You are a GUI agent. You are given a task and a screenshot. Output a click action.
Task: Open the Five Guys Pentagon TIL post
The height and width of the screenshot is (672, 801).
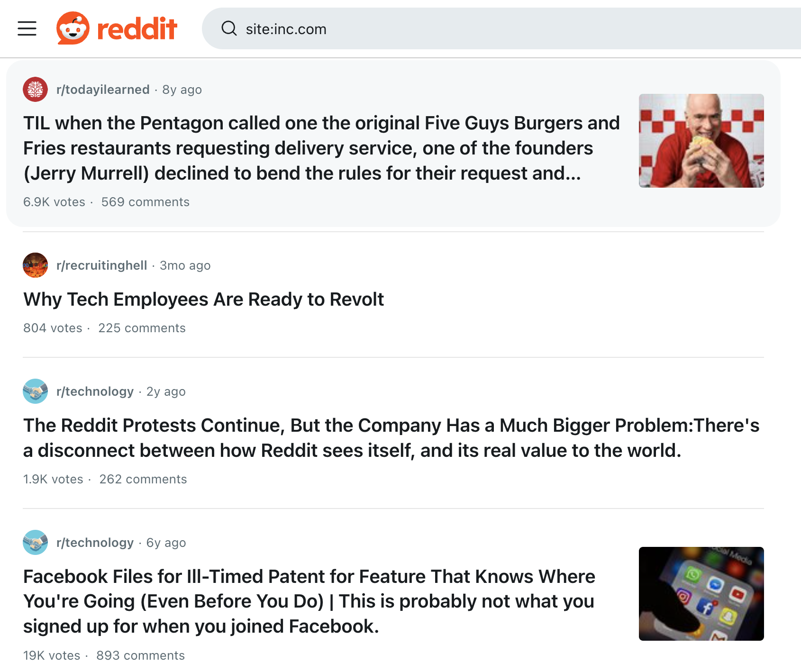pos(321,148)
